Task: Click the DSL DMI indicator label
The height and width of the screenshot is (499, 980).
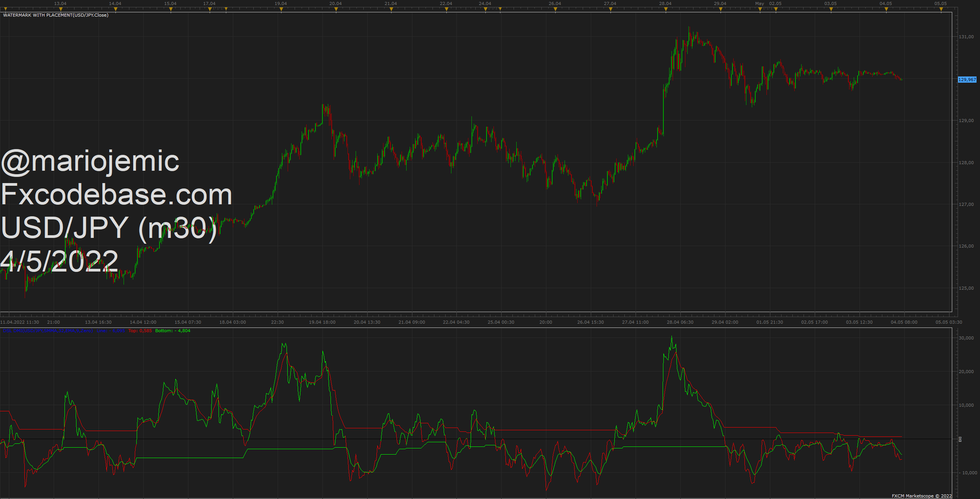Action: 48,331
